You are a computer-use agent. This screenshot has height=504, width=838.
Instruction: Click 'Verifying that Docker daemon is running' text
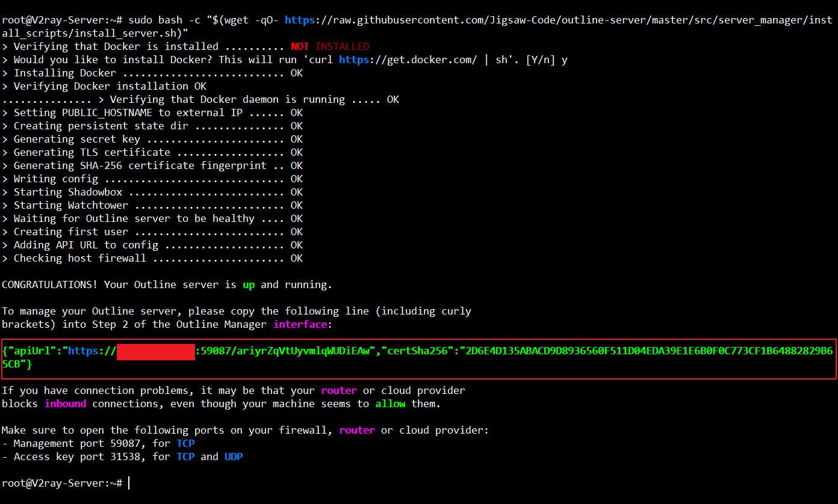pos(228,99)
